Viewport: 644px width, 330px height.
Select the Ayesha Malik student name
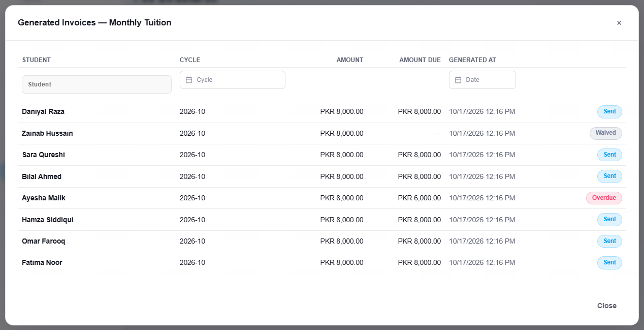44,198
